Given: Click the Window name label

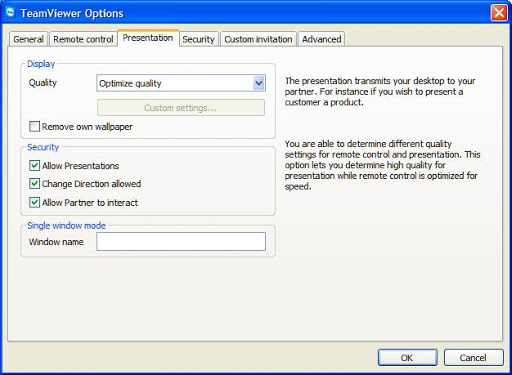Looking at the screenshot, I should click(56, 242).
